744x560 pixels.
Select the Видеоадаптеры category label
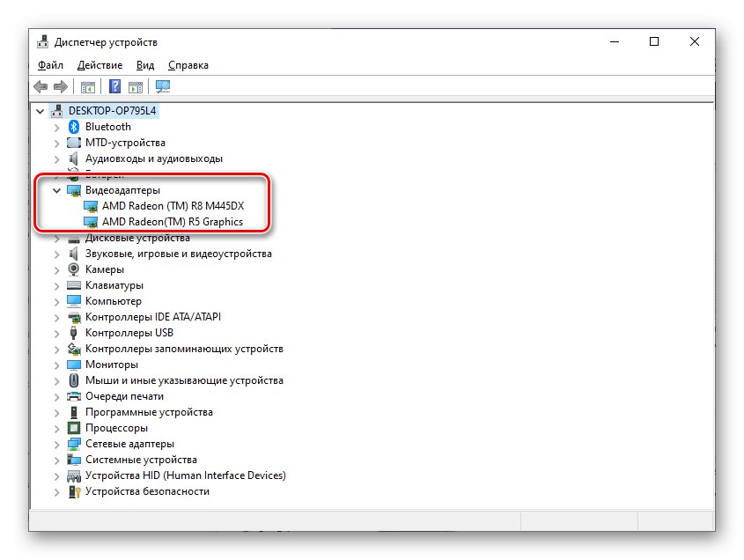pos(122,190)
